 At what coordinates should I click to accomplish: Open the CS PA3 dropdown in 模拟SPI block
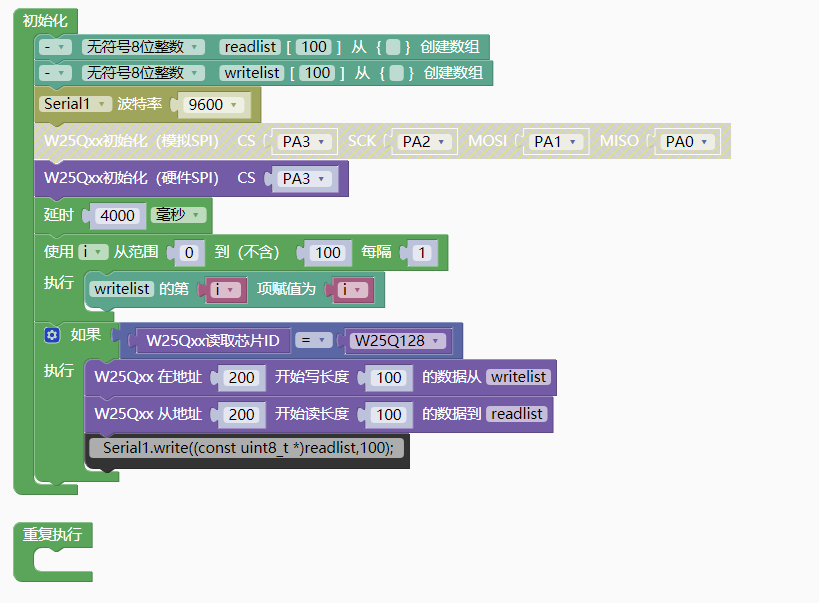[303, 142]
